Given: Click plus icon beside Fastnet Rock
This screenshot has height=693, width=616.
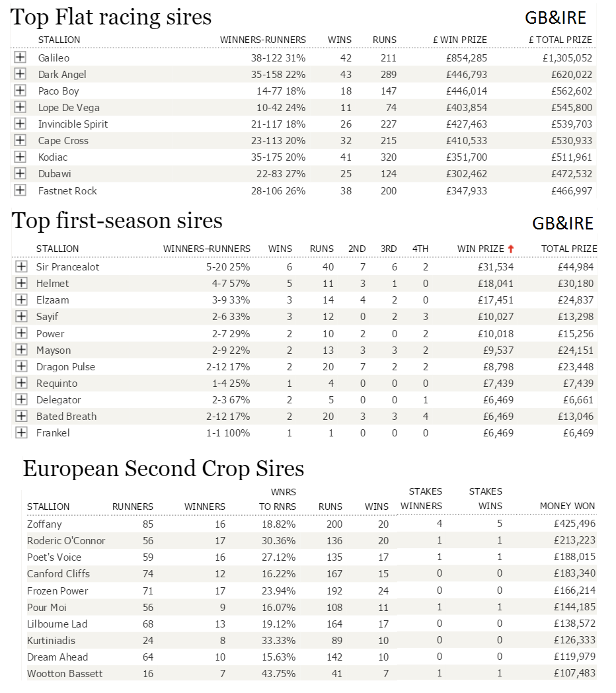Looking at the screenshot, I should [x=20, y=190].
